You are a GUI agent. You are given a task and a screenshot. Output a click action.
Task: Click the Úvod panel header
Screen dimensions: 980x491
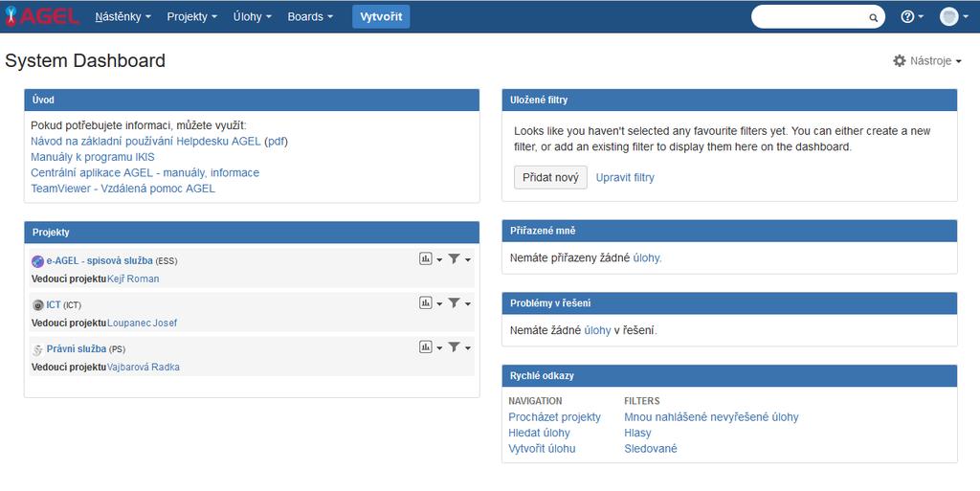(252, 100)
